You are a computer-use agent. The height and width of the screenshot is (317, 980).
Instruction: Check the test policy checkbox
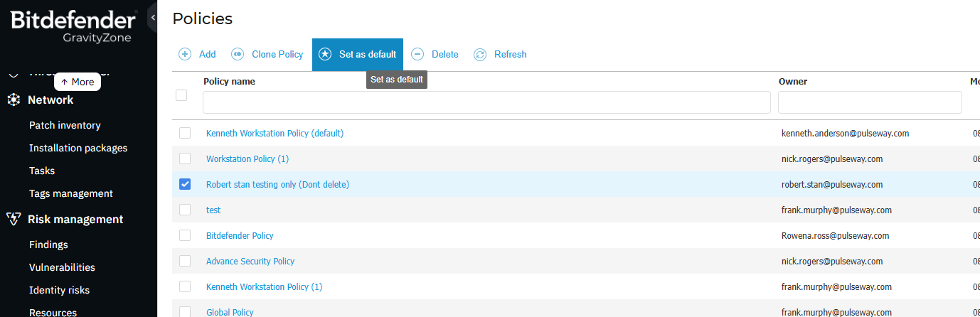(x=185, y=210)
